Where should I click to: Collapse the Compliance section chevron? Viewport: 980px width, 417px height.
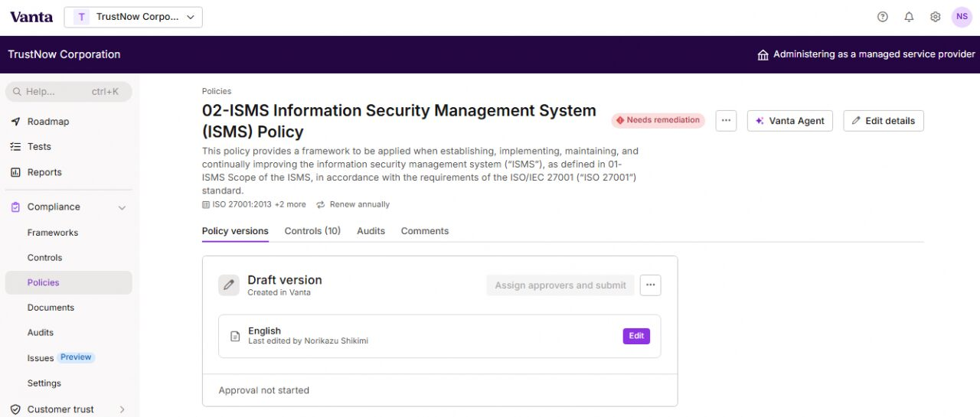122,207
